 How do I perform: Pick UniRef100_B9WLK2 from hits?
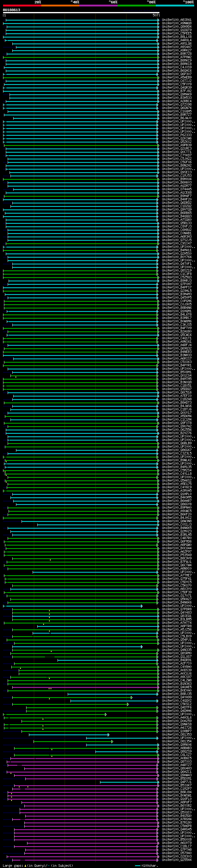tap(176, 460)
